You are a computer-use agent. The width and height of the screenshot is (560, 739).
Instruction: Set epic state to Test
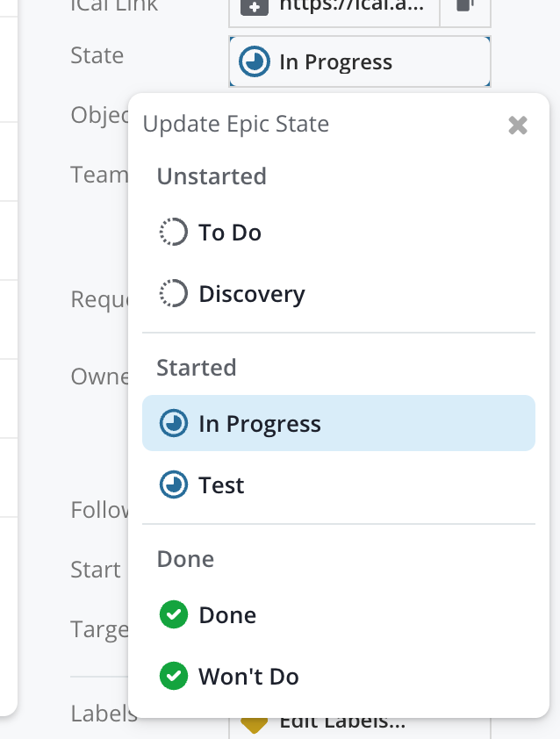(x=339, y=485)
